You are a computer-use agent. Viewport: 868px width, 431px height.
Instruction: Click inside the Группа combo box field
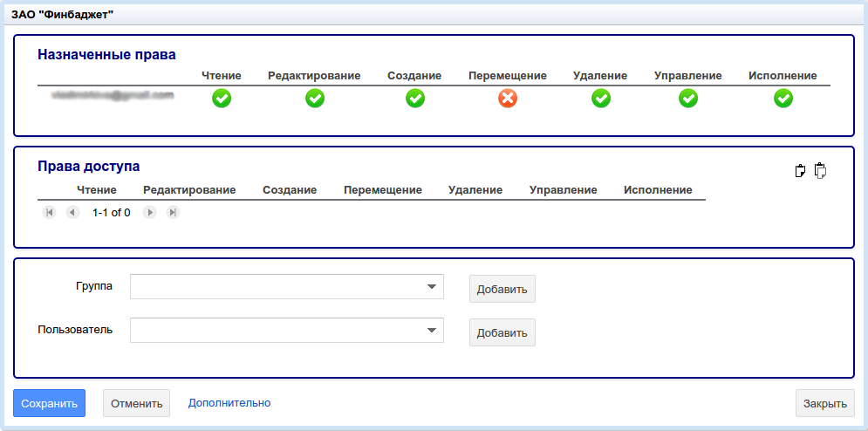(x=275, y=287)
